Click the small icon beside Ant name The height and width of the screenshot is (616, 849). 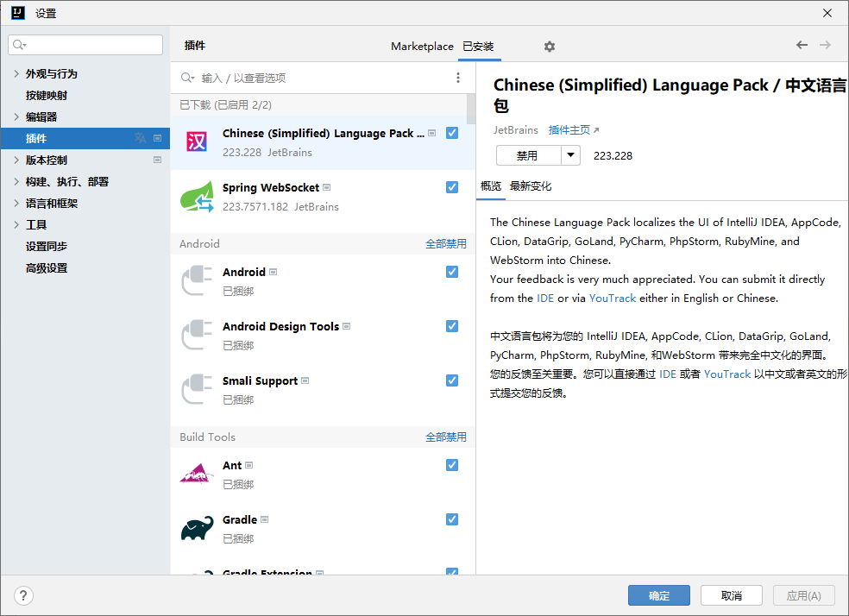pyautogui.click(x=249, y=465)
